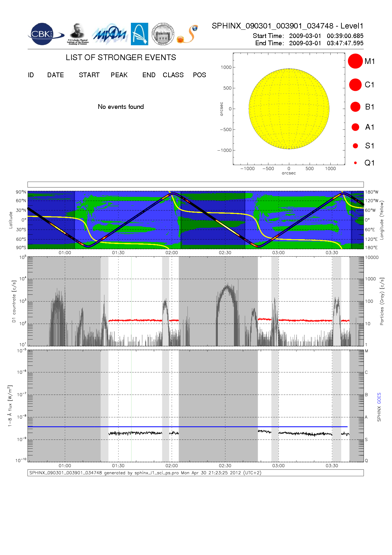Click the S1 red legend dot

355,146
